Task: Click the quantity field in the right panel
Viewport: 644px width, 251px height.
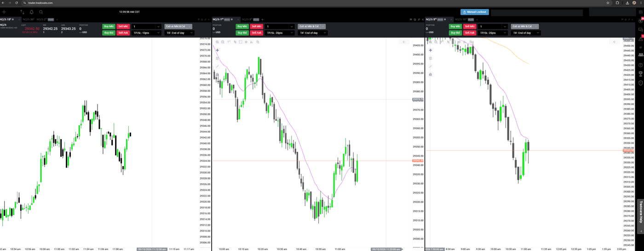Action: (490, 27)
